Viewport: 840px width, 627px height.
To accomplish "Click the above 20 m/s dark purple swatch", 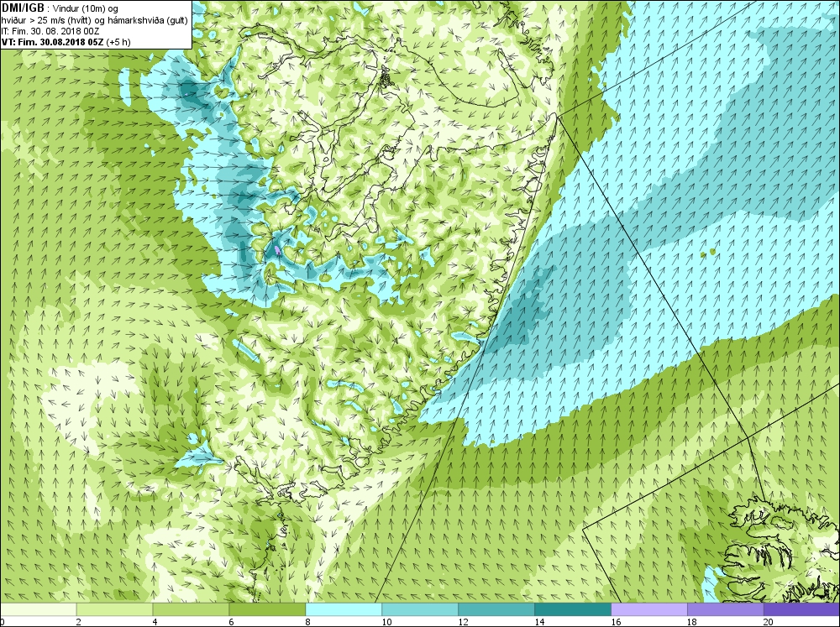I will pyautogui.click(x=801, y=609).
